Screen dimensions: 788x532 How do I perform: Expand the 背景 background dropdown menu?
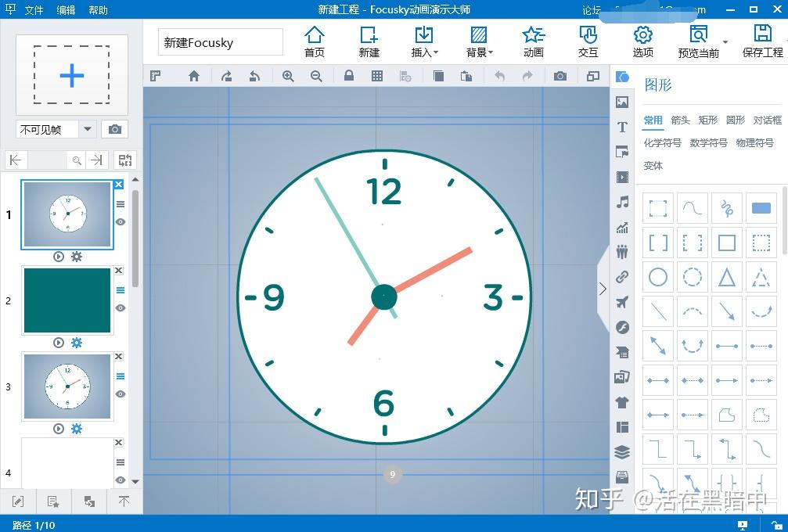(480, 41)
